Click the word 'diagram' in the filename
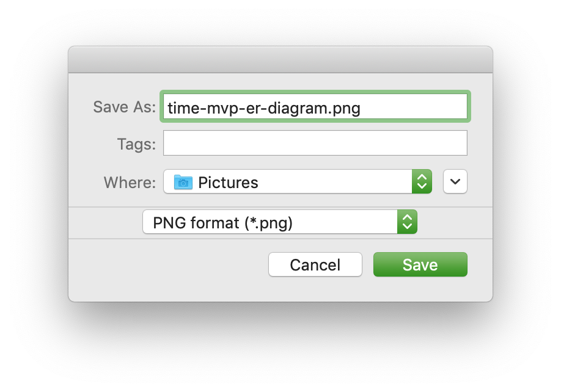Viewport: 561px width, 392px height. tap(302, 108)
